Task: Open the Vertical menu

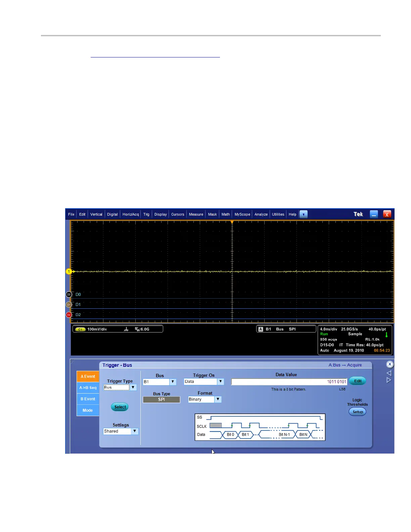Action: (x=96, y=214)
